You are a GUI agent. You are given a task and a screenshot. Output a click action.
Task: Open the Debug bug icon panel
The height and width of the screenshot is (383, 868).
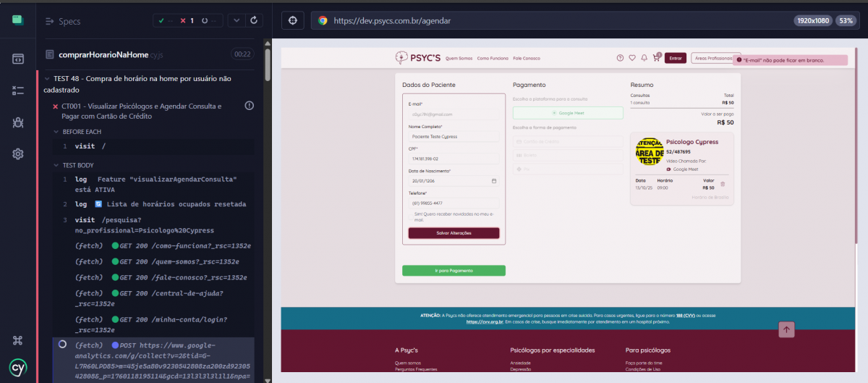click(x=18, y=122)
